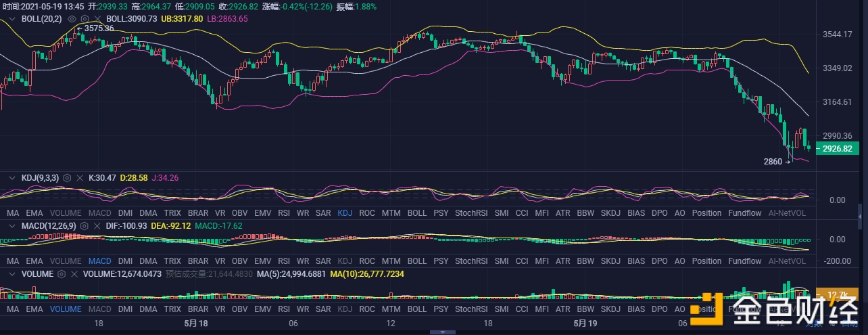Open MACD indicator settings icon
This screenshot has width=868, height=335.
coord(85,225)
